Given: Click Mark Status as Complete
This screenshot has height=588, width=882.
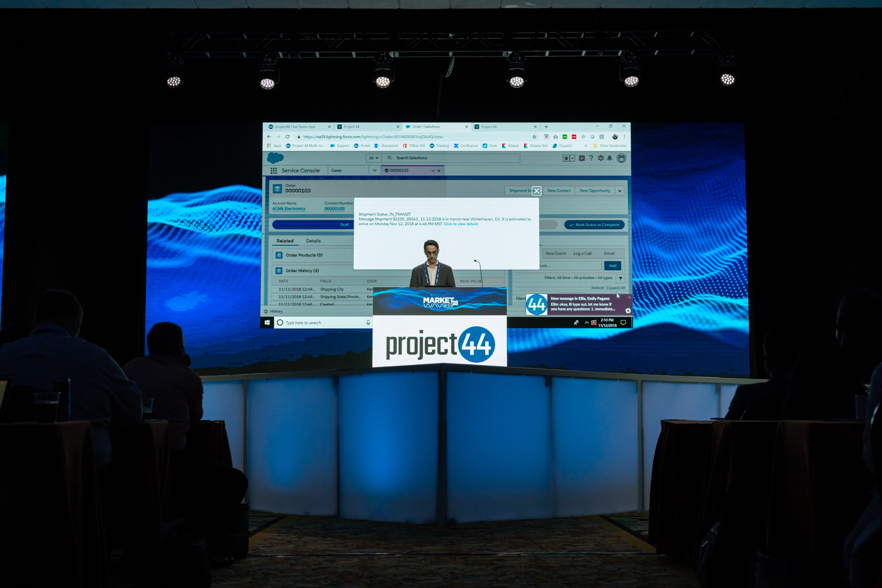Looking at the screenshot, I should coord(594,225).
